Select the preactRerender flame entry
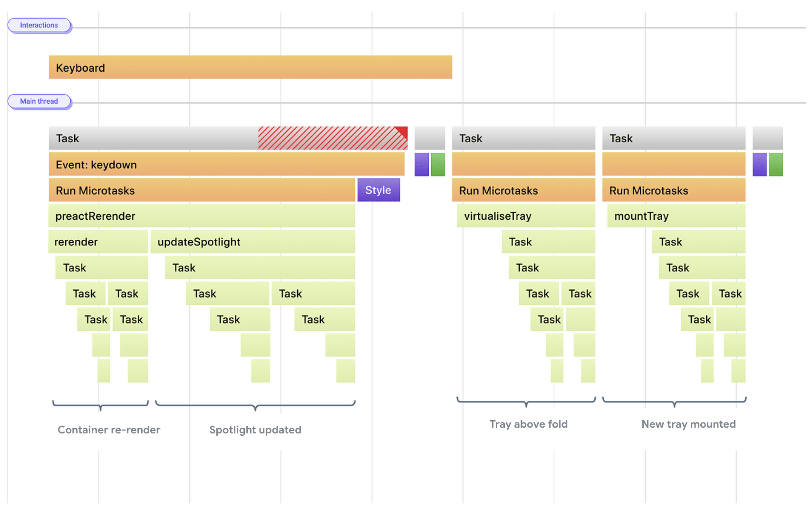Image resolution: width=812 pixels, height=510 pixels. pyautogui.click(x=202, y=216)
